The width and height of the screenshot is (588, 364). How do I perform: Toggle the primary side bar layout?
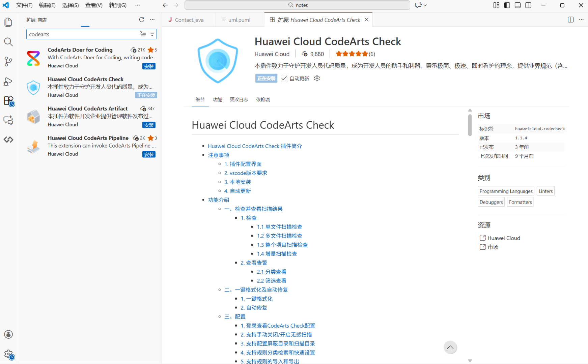coord(507,5)
